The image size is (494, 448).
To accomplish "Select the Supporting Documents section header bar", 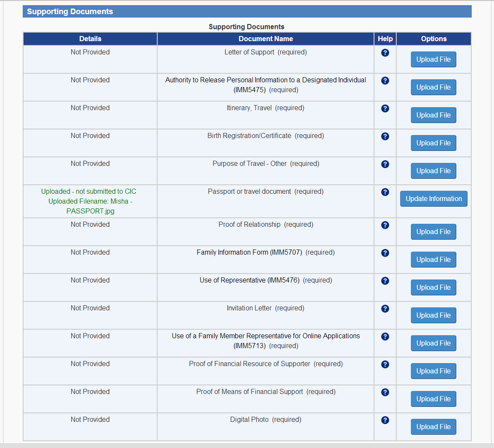I will pos(247,11).
